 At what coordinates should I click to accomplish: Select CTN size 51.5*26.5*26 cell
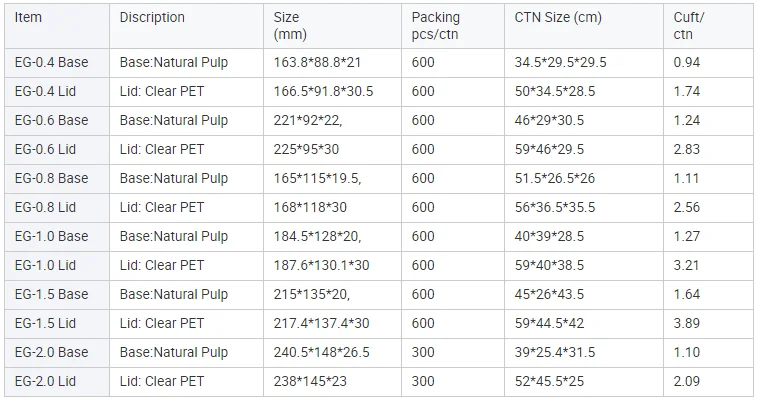click(556, 178)
